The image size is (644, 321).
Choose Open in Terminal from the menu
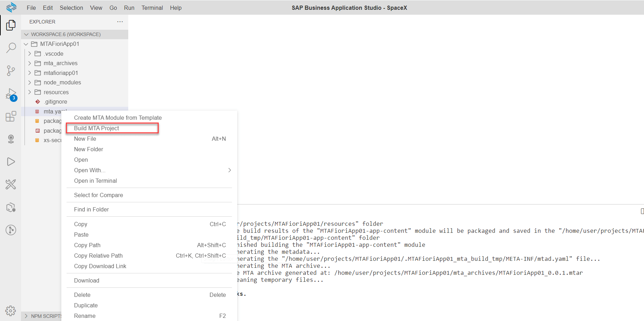[95, 181]
